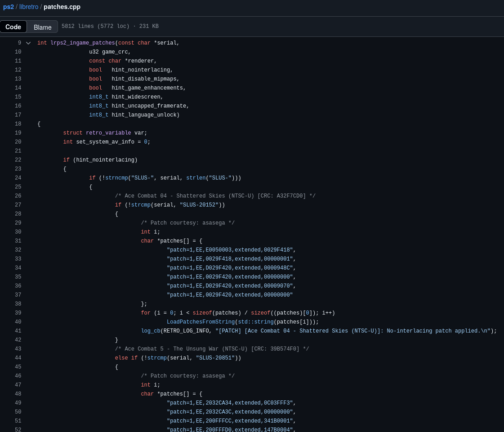Click line number 9 in the gutter
Image resolution: width=504 pixels, height=432 pixels.
point(19,43)
